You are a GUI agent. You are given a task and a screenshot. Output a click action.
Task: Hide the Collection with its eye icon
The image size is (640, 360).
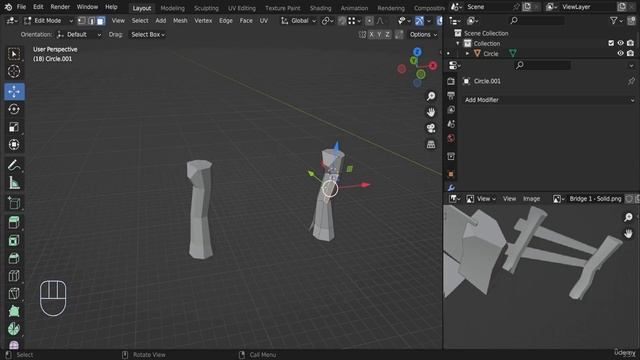[620, 43]
